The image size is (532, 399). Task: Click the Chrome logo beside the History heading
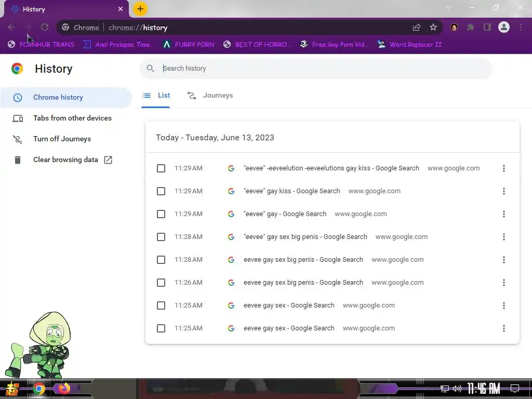click(17, 69)
